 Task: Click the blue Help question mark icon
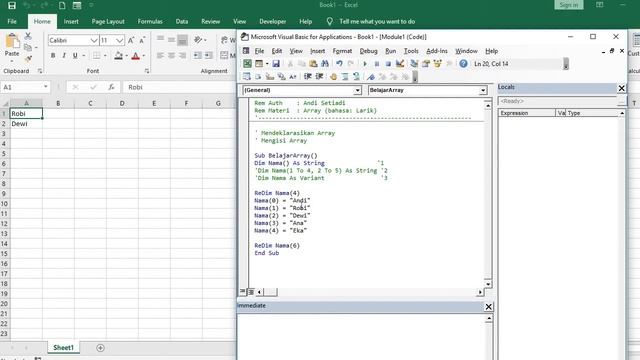point(463,64)
